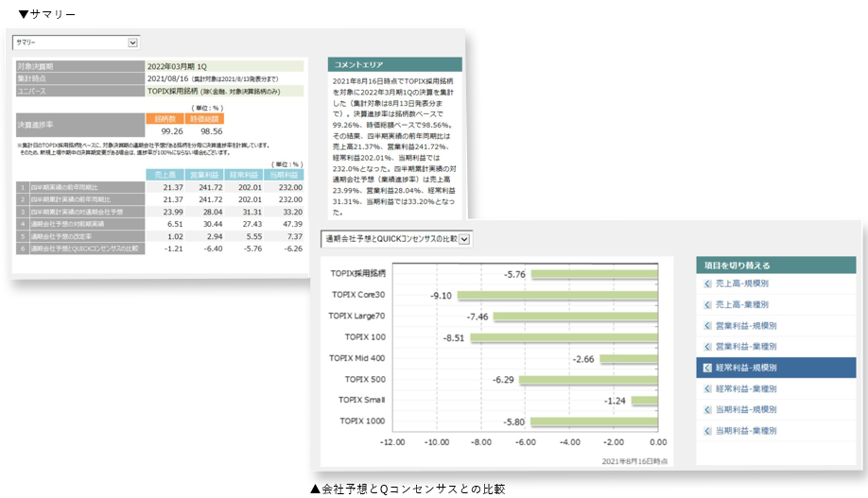Click the 2022年03月期 1Q value
The height and width of the screenshot is (498, 868).
tap(177, 66)
